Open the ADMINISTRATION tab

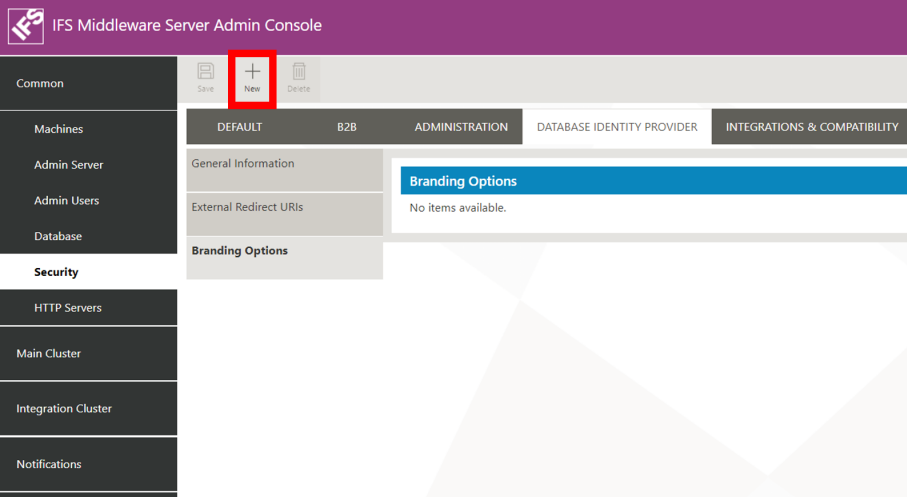[x=461, y=127]
